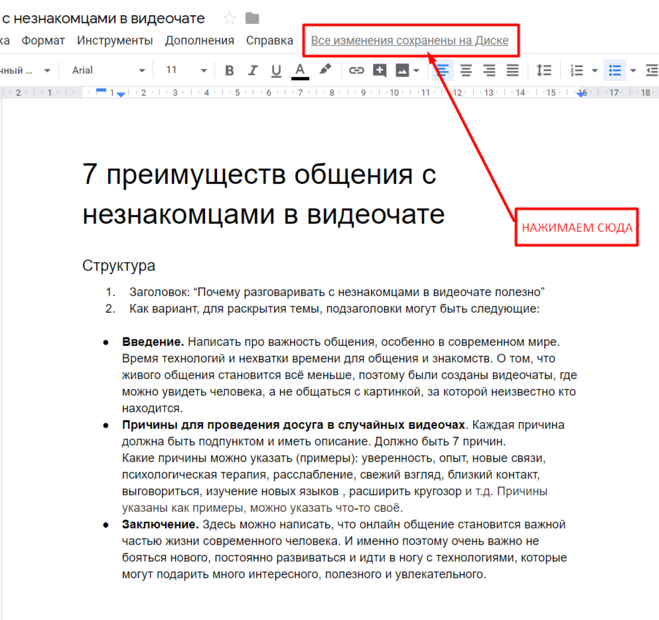This screenshot has height=620, width=659.
Task: Open the text color picker
Action: pyautogui.click(x=300, y=70)
